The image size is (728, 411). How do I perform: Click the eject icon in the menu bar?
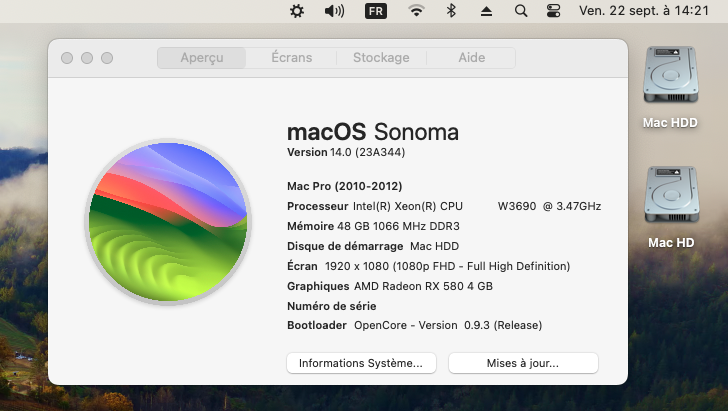tap(486, 11)
